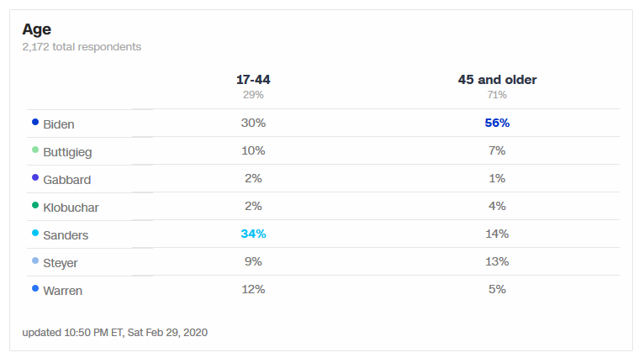The height and width of the screenshot is (363, 644).
Task: Click the Buttigieg candidate name
Action: 67,152
